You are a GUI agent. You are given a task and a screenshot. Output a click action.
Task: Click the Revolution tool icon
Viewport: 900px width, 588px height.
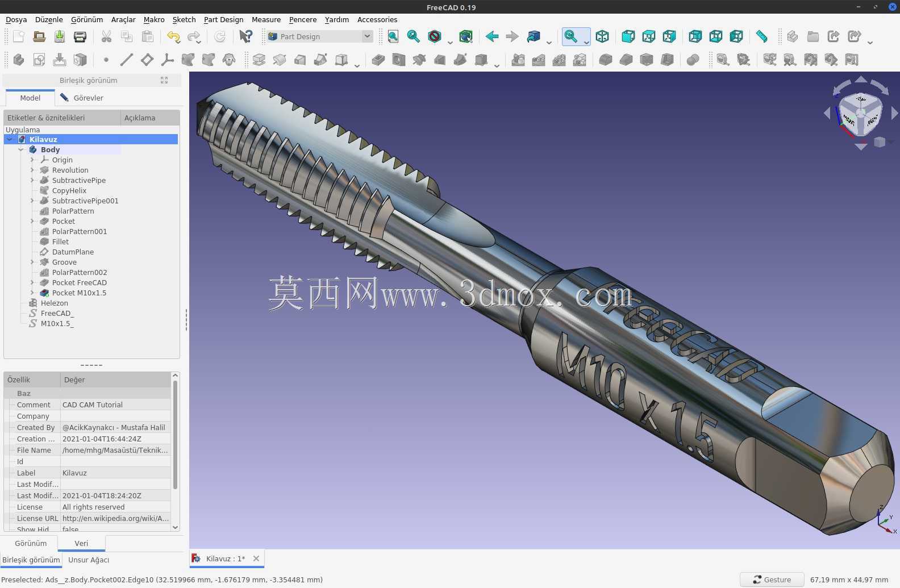tap(280, 60)
